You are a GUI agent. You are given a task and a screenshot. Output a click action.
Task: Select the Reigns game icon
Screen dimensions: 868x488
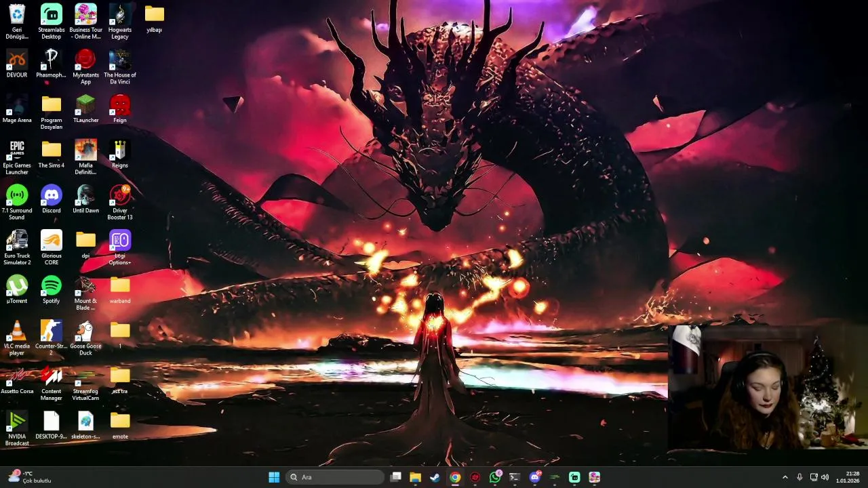(120, 154)
